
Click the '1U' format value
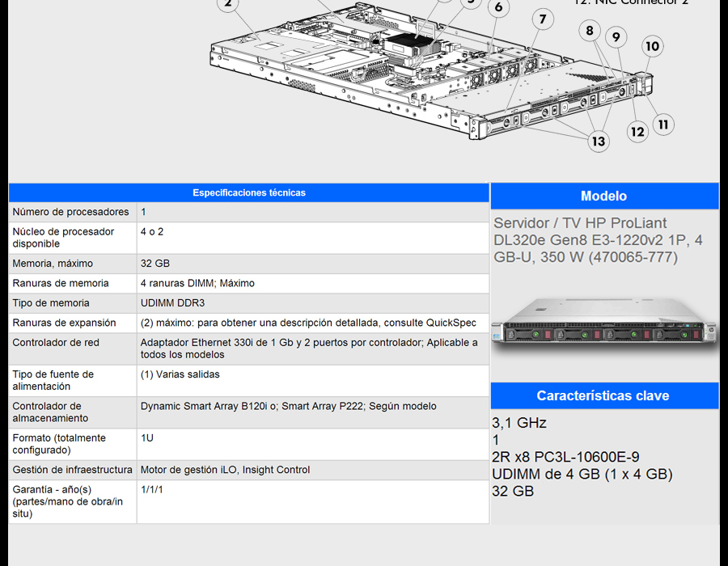point(146,438)
